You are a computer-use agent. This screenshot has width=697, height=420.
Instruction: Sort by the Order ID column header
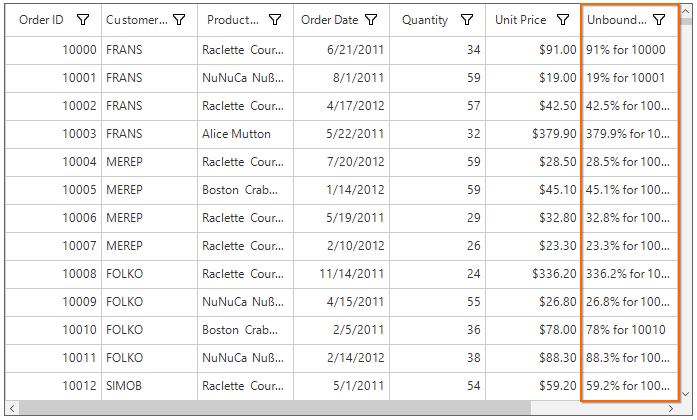click(x=41, y=20)
